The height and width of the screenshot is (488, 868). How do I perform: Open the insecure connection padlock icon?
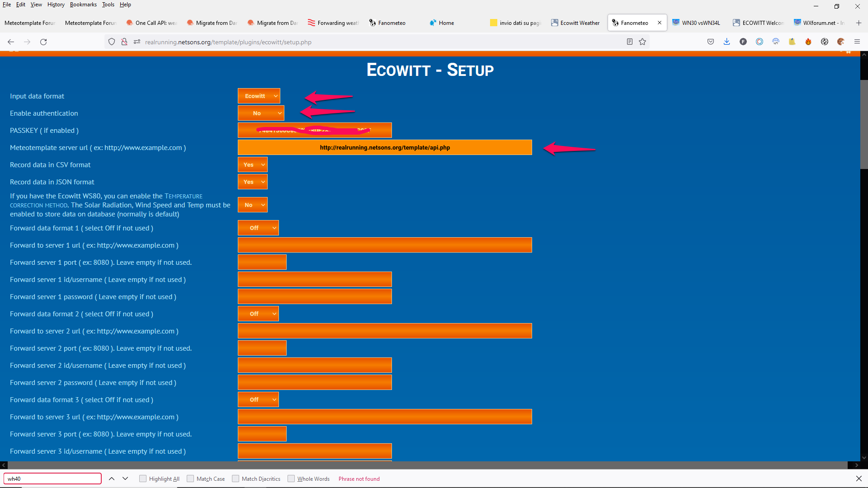[x=124, y=42]
